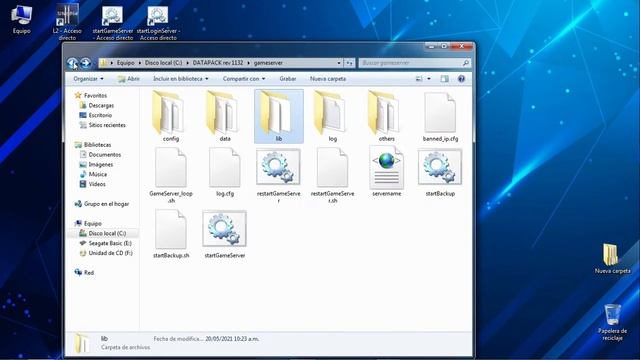Close the Explorer window
Viewport: 640px width, 360px height.
click(x=462, y=46)
